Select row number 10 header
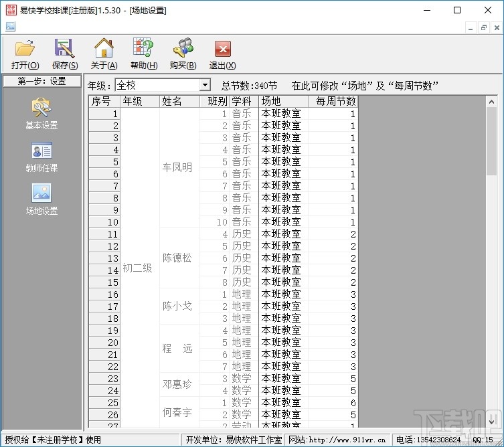This screenshot has height=447, width=504. tap(104, 222)
